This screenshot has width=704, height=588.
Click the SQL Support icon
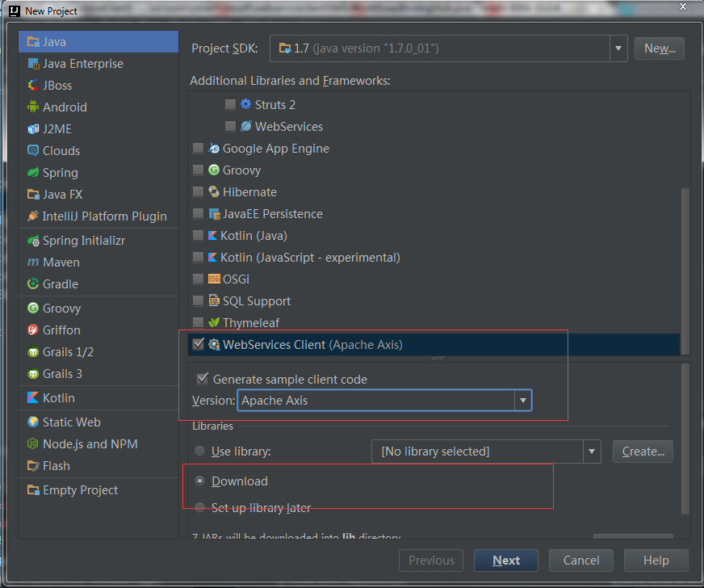[x=214, y=301]
